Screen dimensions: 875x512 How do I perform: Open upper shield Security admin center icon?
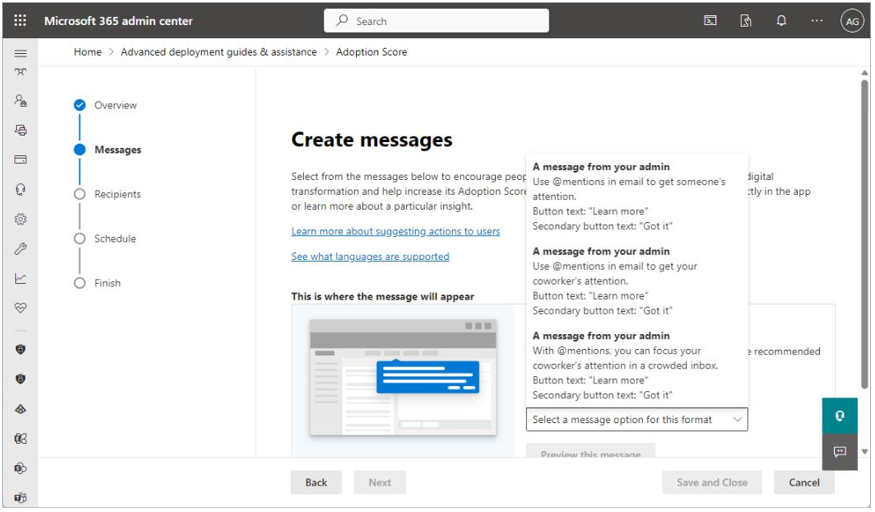pos(21,350)
